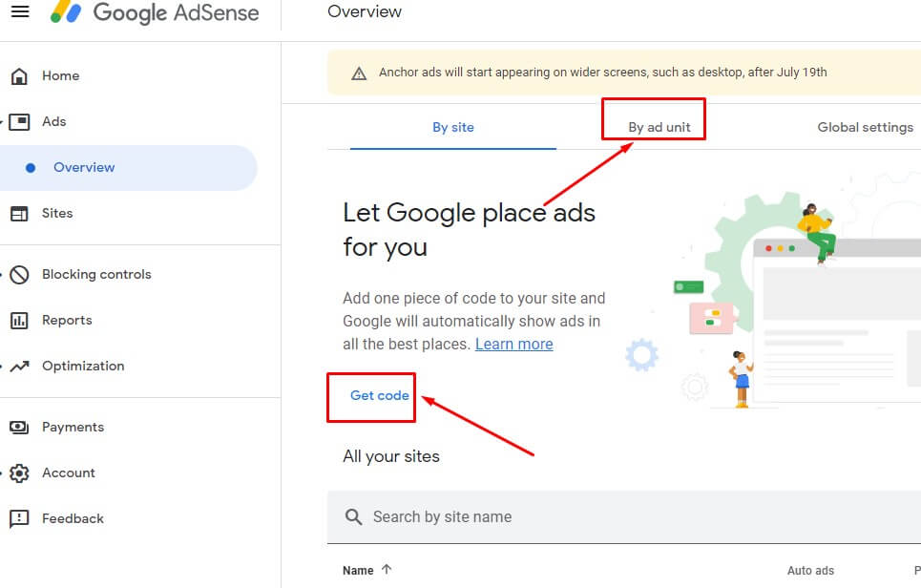This screenshot has width=921, height=588.
Task: Expand the Ads section arrow
Action: (x=2, y=122)
